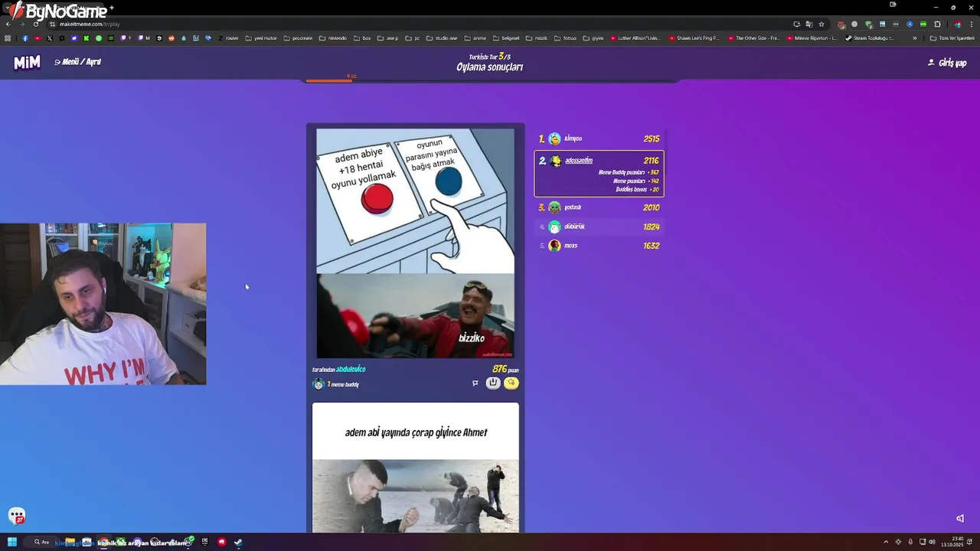Viewport: 980px width, 551px height.
Task: Open Facebook bookmark icon
Action: pos(25,37)
